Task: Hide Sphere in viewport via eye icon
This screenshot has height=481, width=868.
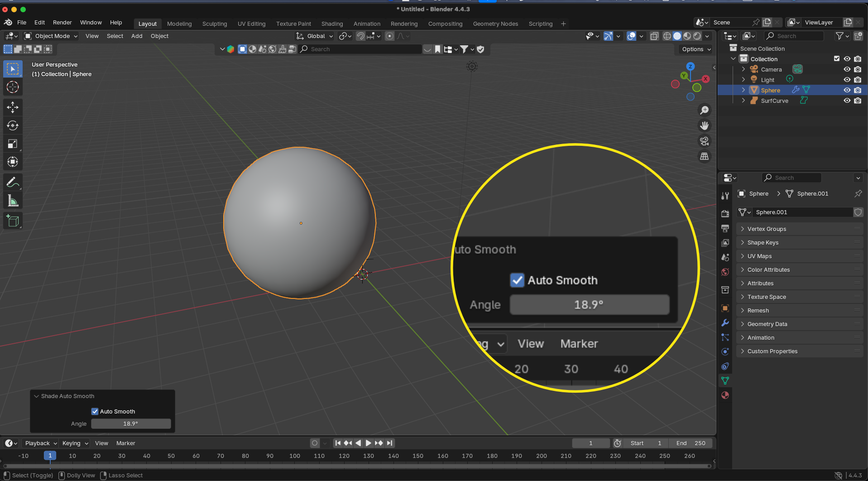Action: 847,90
